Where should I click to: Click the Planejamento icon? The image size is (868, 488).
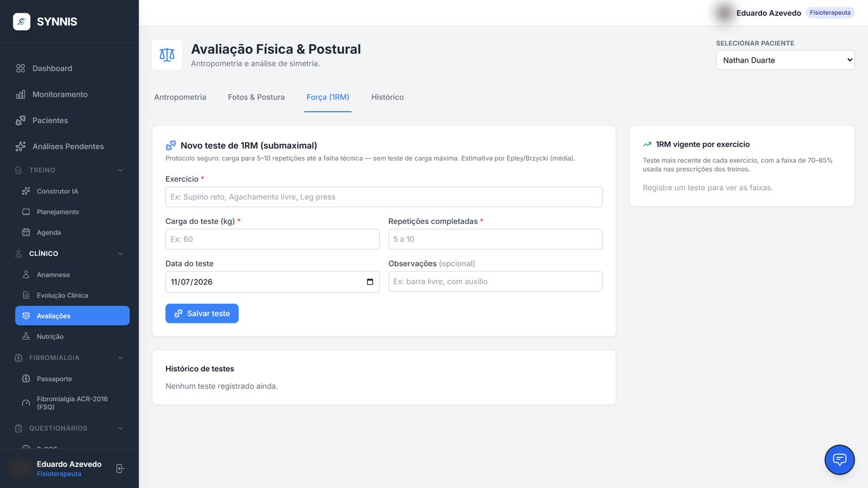click(26, 212)
